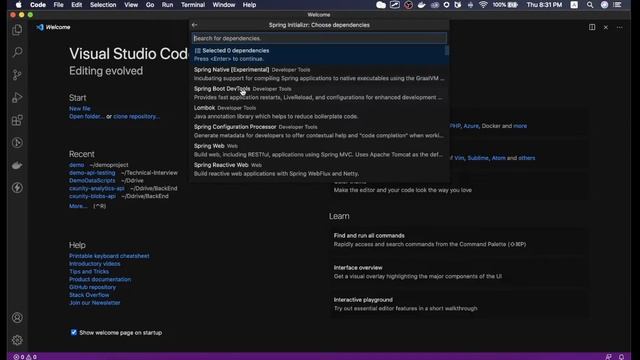The height and width of the screenshot is (360, 640).
Task: Click scrollbar in the dependencies list
Action: [447, 51]
